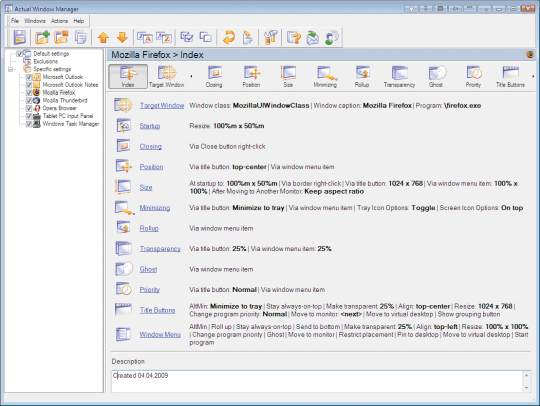Viewport: 540px width, 406px height.
Task: Toggle Windows Task Manager checkbox
Action: 29,124
